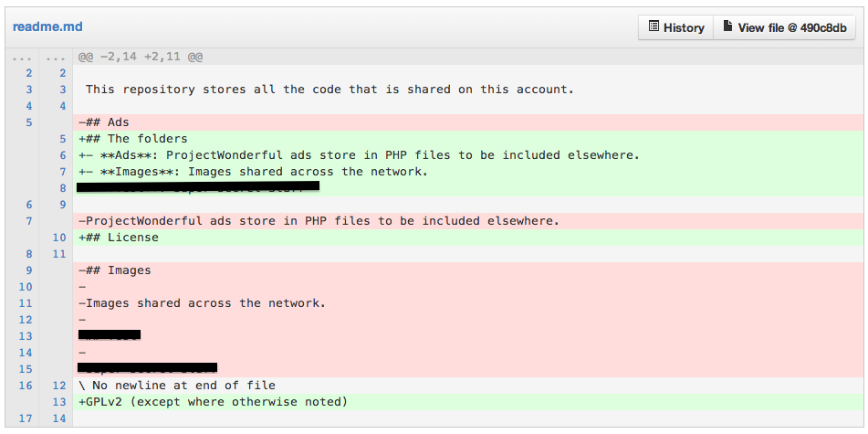Select new line number 13 beside the GPLv2 line
The image size is (868, 434).
point(59,402)
